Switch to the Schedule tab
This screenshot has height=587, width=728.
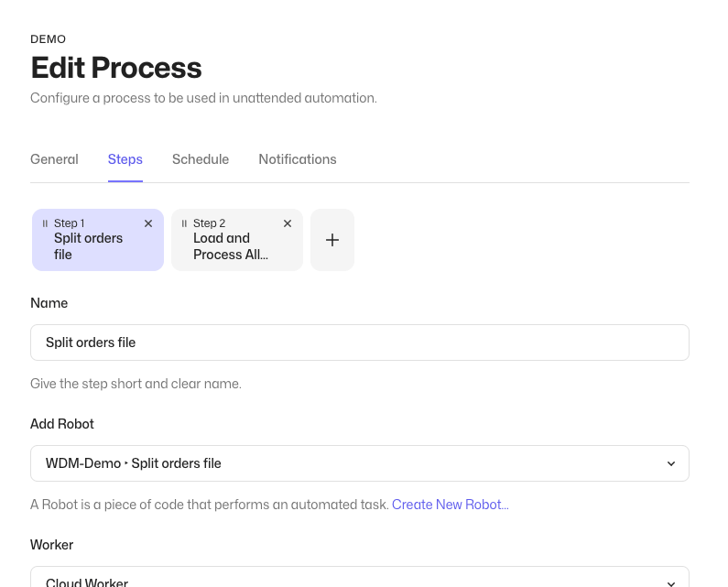pyautogui.click(x=201, y=159)
